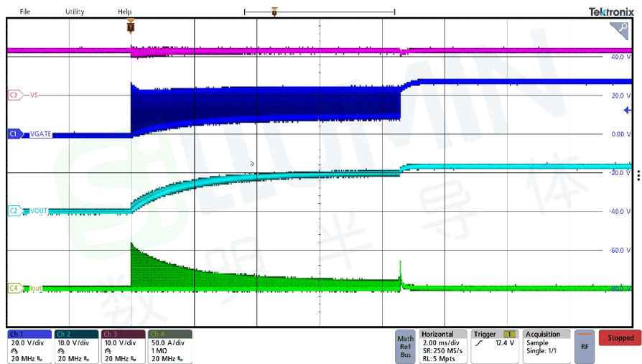Open the Utility menu
The width and height of the screenshot is (642, 364).
75,11
